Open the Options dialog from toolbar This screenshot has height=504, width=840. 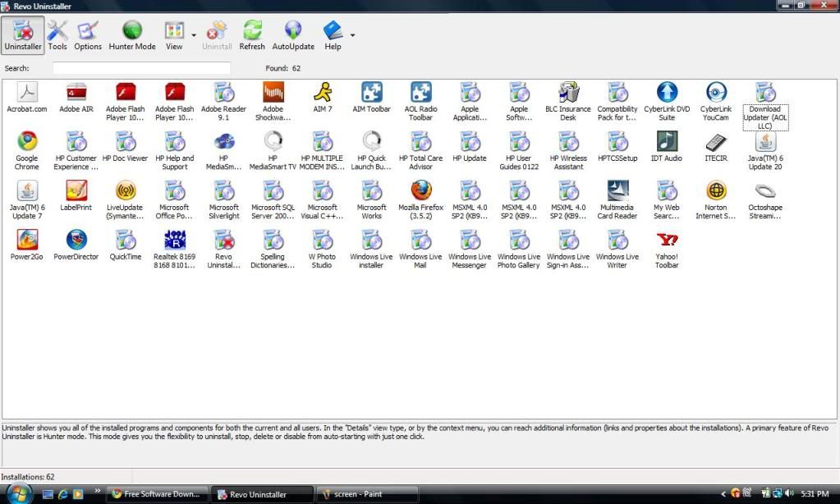click(x=88, y=35)
